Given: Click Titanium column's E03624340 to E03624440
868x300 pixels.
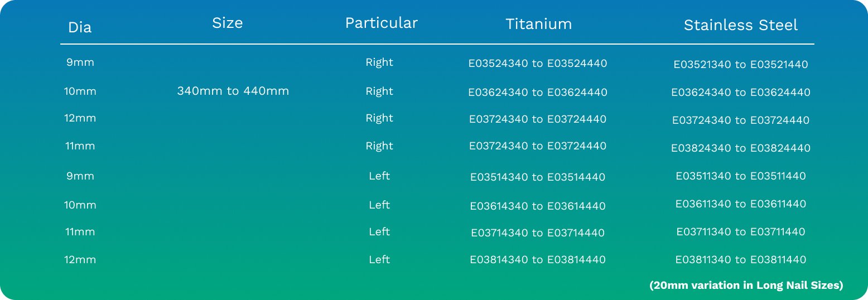Looking at the screenshot, I should coord(537,93).
